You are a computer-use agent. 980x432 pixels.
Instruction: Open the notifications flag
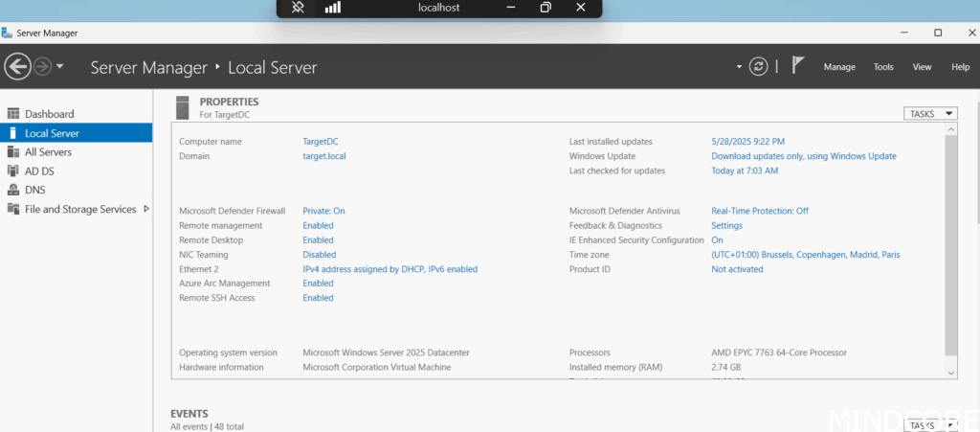[797, 65]
